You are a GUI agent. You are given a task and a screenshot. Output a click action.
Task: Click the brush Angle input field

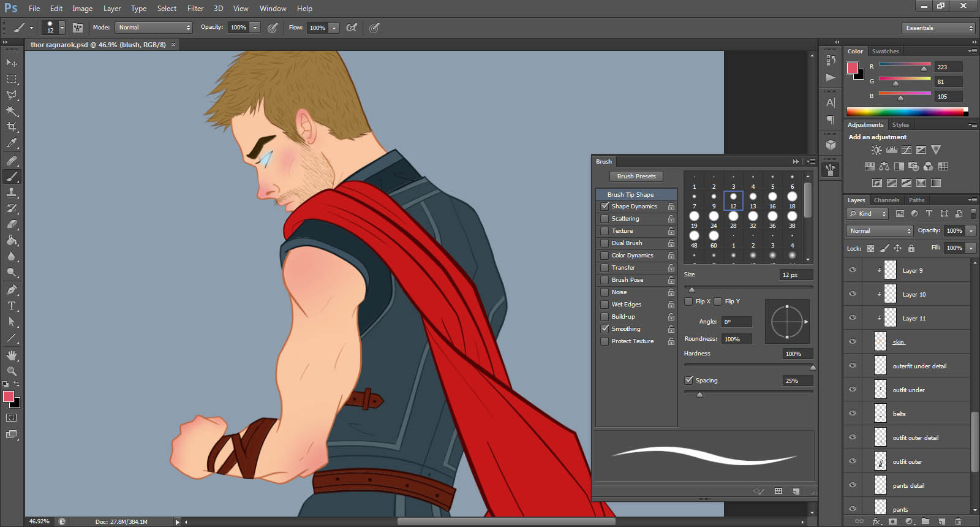pos(736,322)
